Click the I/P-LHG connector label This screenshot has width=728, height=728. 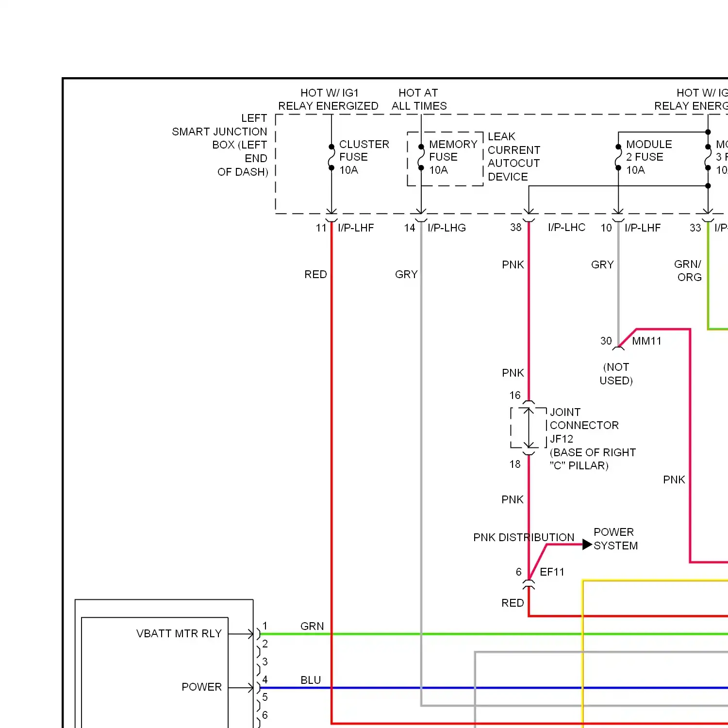(447, 228)
